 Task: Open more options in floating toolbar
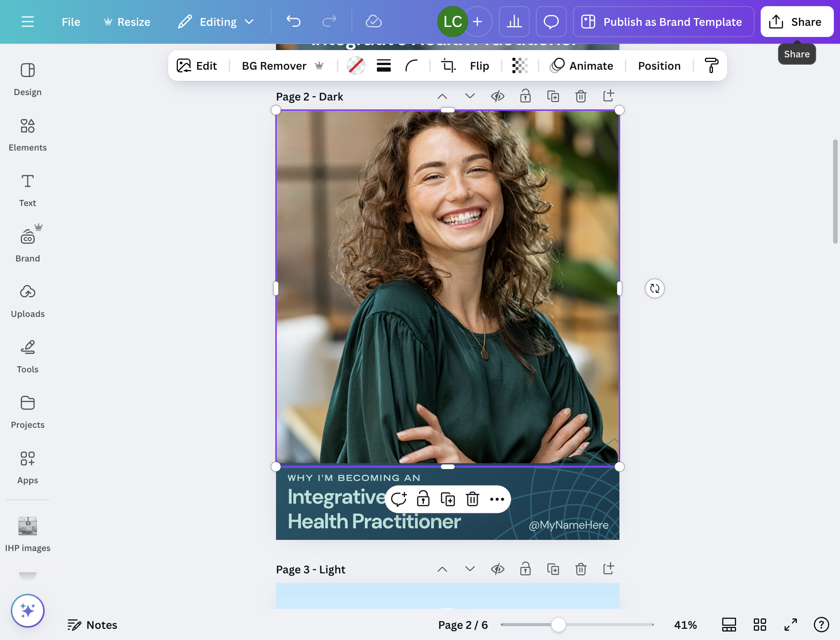497,499
